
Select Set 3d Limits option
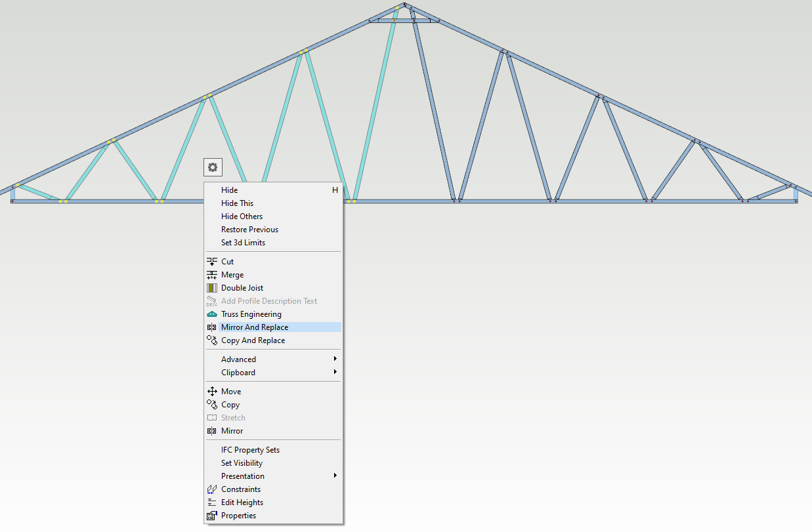pyautogui.click(x=243, y=243)
